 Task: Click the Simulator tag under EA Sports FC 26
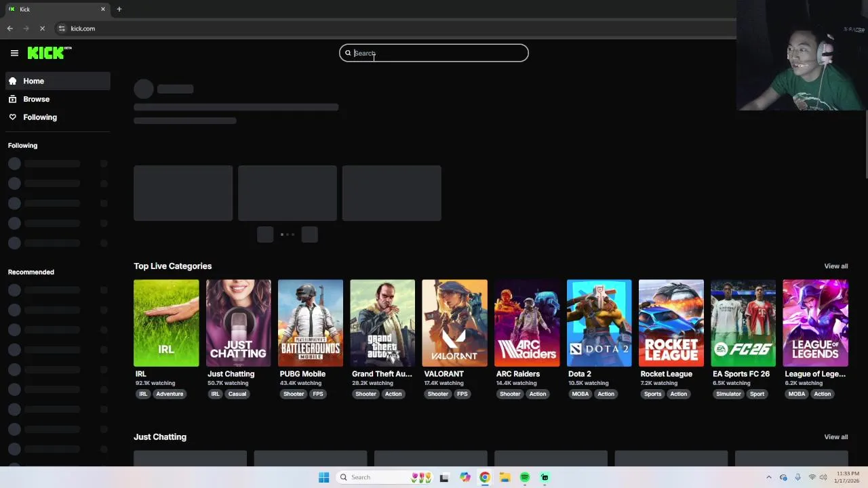(729, 394)
